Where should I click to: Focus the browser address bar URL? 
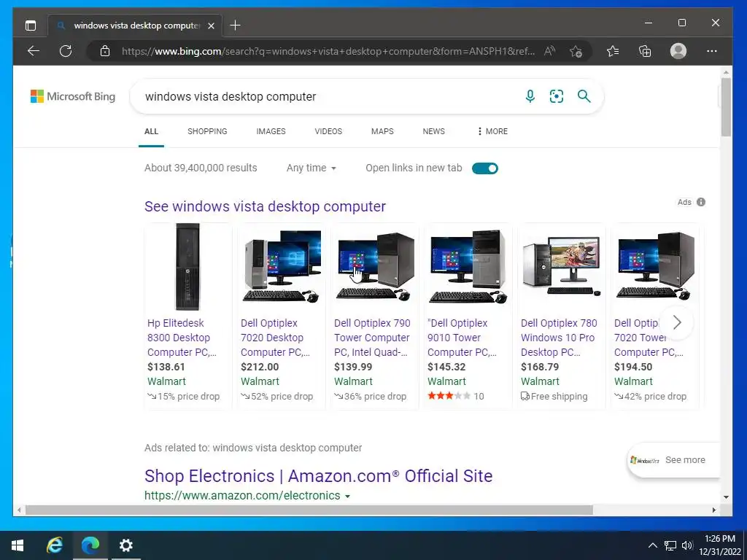click(x=328, y=51)
